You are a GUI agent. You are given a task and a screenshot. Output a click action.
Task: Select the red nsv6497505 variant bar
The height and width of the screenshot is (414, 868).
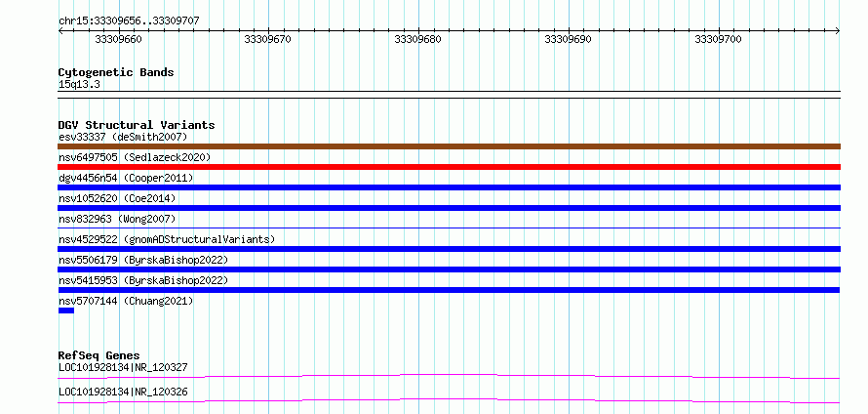click(x=449, y=167)
